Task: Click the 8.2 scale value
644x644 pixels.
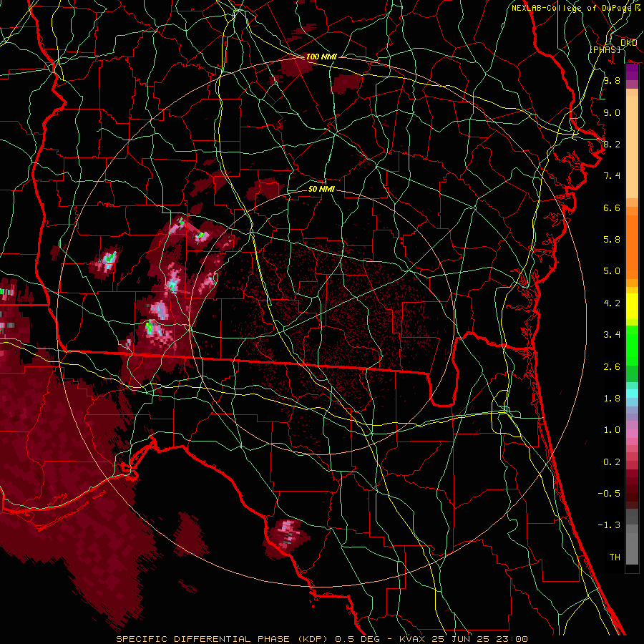Action: pyautogui.click(x=612, y=144)
